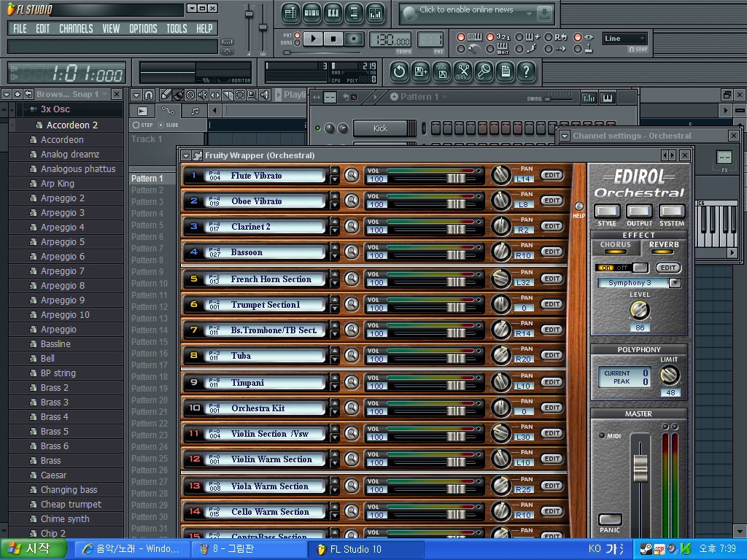Click the Edirol master volume fader
This screenshot has width=747, height=560.
click(640, 468)
